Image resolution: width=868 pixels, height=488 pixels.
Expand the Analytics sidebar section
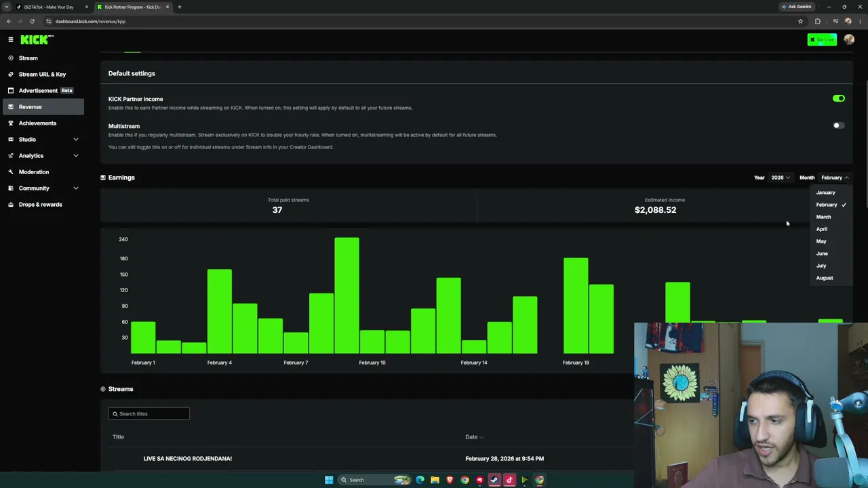coord(76,156)
